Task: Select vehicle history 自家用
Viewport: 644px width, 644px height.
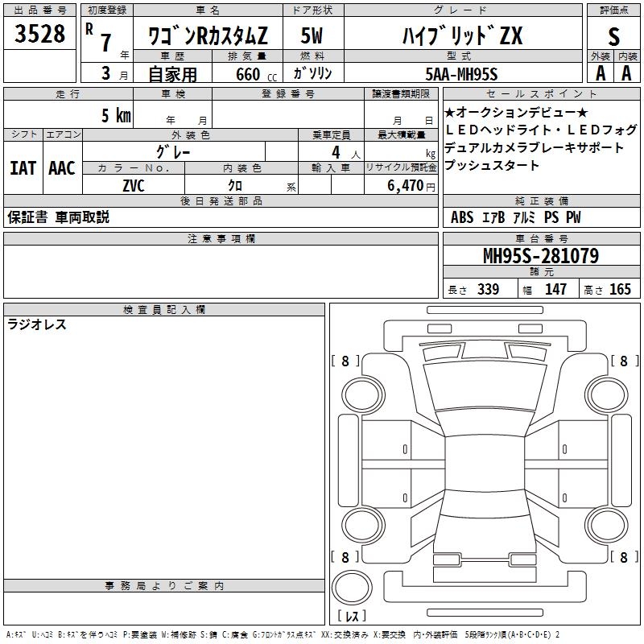Action: point(172,74)
